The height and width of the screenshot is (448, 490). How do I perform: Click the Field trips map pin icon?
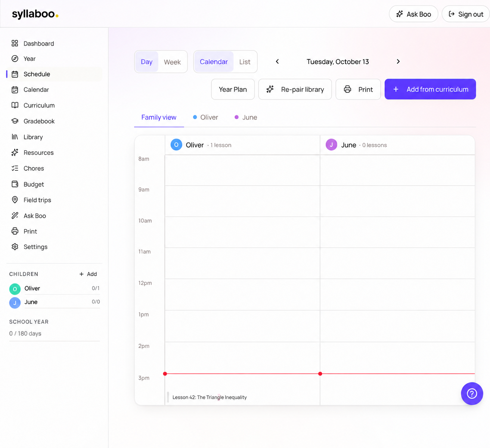point(15,200)
